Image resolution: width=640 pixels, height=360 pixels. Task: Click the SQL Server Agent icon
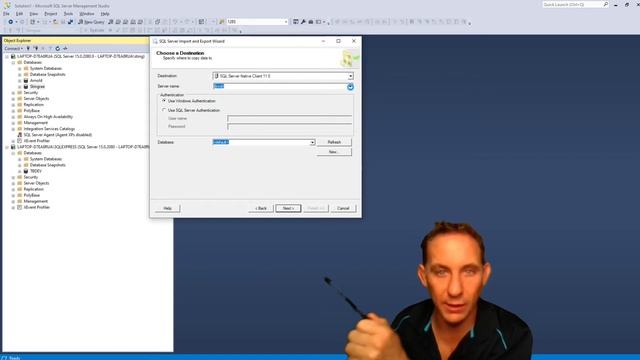point(19,135)
